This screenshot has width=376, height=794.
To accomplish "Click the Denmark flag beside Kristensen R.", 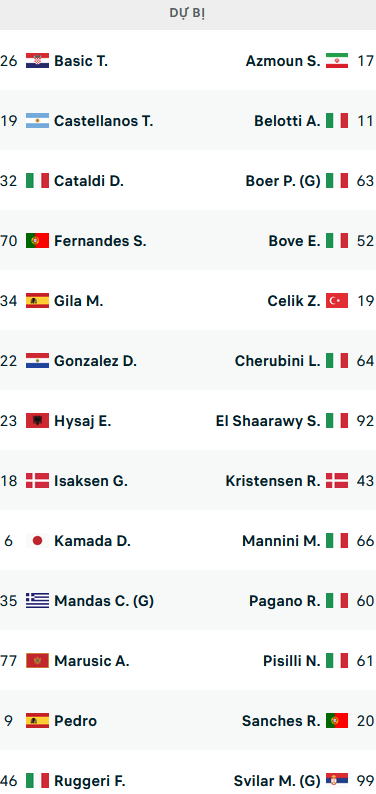I will point(337,481).
